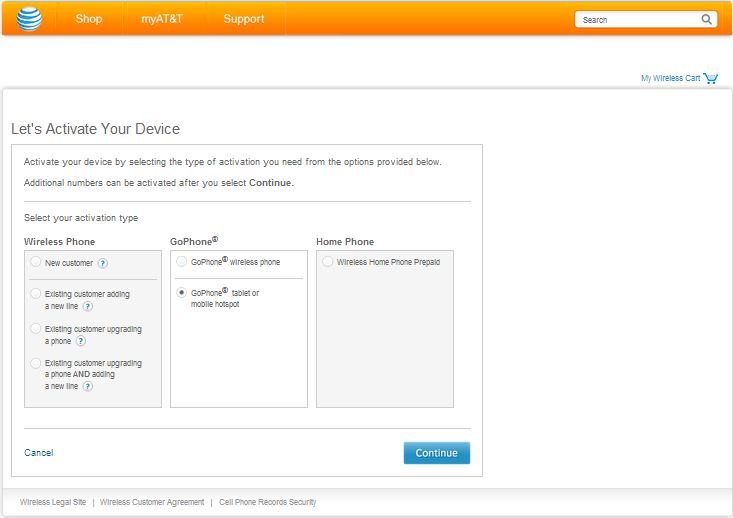Open help icon for upgrading AND adding line
The width and height of the screenshot is (733, 518).
point(88,386)
